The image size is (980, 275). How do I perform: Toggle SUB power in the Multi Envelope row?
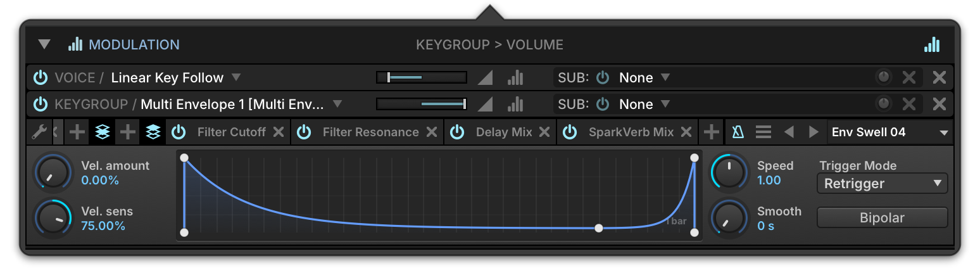pyautogui.click(x=603, y=104)
